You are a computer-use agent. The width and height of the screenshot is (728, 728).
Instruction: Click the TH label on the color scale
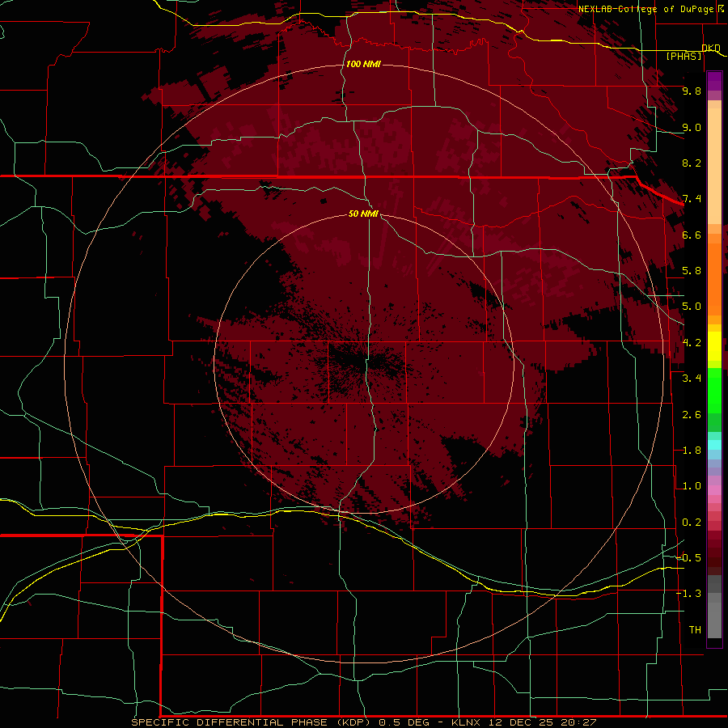pos(695,630)
